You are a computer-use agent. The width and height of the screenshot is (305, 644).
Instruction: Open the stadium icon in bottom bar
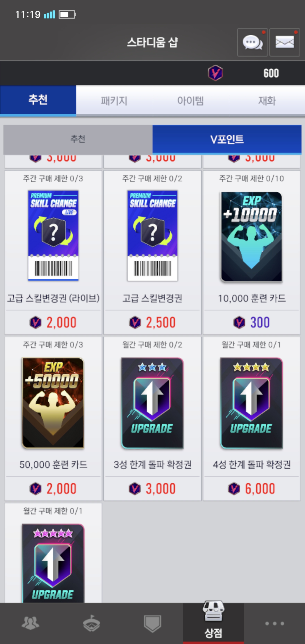pyautogui.click(x=91, y=623)
